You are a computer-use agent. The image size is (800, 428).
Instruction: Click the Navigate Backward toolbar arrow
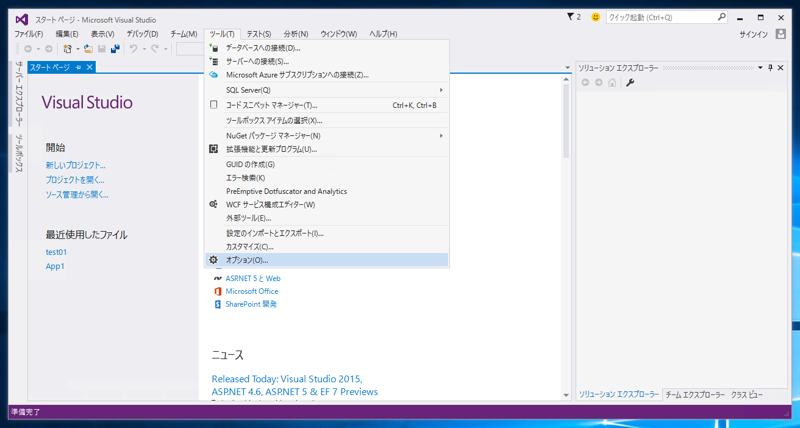point(28,49)
